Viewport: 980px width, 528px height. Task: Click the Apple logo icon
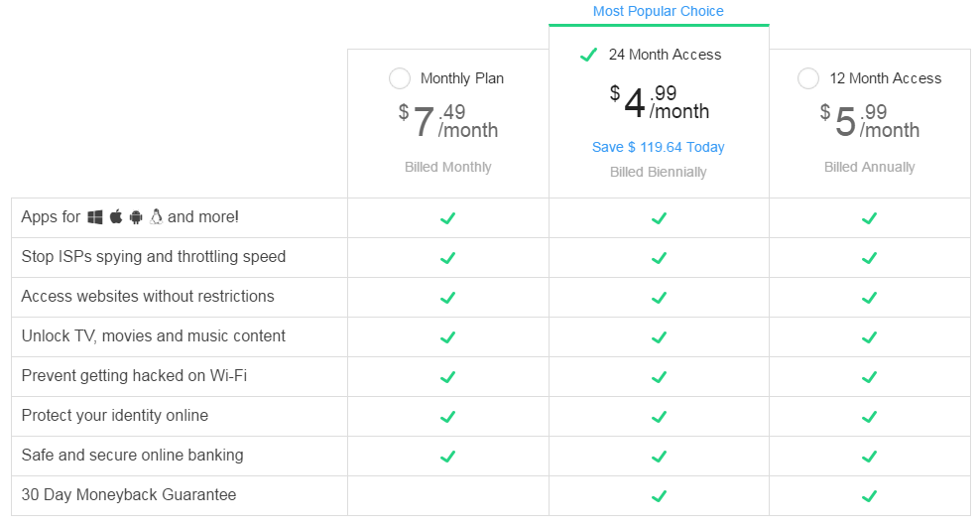[x=116, y=217]
